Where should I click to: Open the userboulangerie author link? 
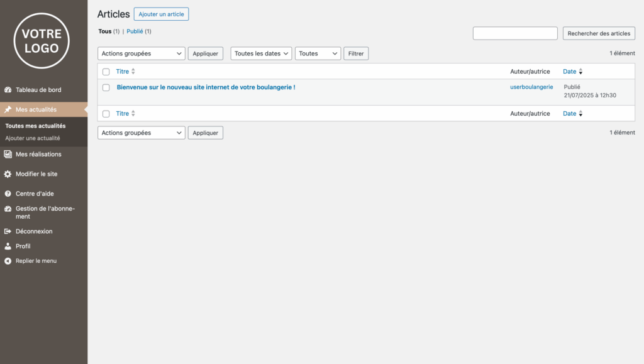531,87
